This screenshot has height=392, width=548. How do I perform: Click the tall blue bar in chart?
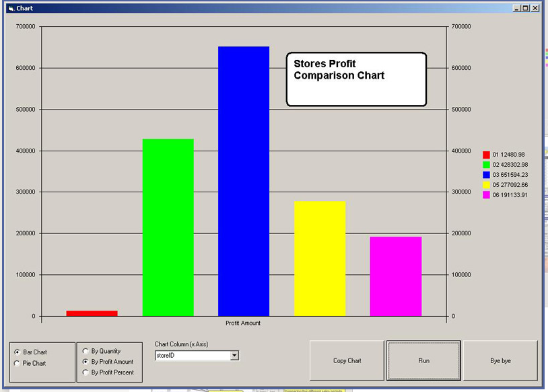point(244,182)
